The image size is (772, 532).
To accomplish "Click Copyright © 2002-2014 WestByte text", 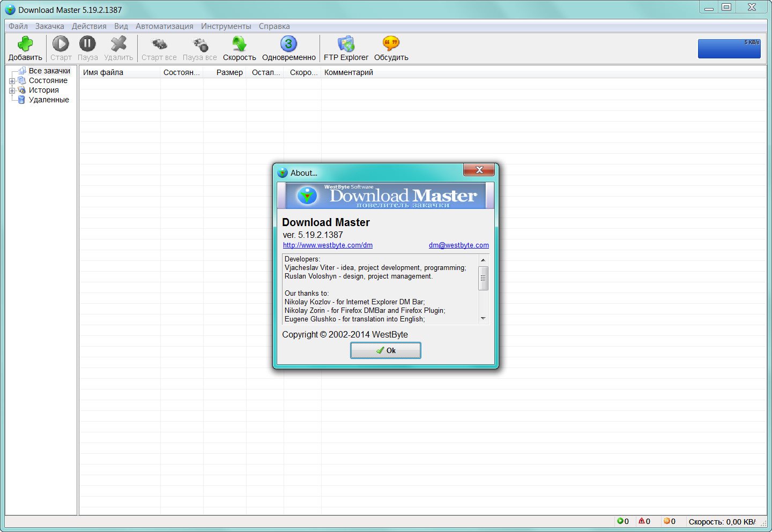I will coord(345,334).
